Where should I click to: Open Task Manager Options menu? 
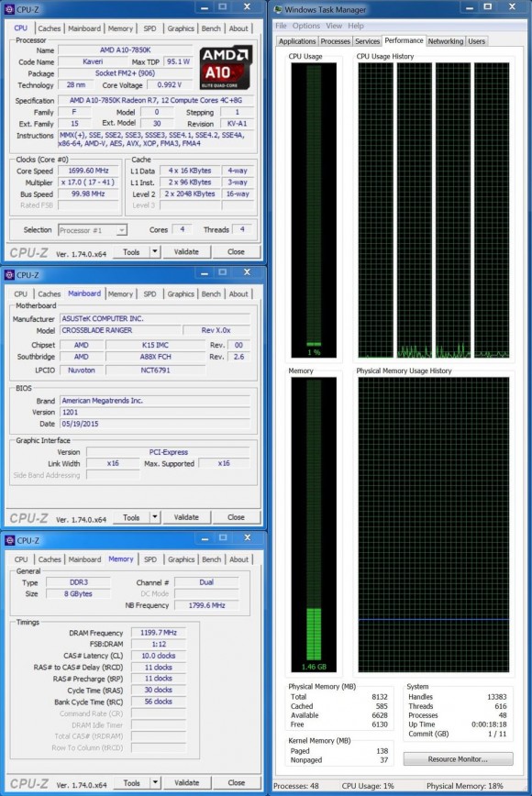click(306, 26)
